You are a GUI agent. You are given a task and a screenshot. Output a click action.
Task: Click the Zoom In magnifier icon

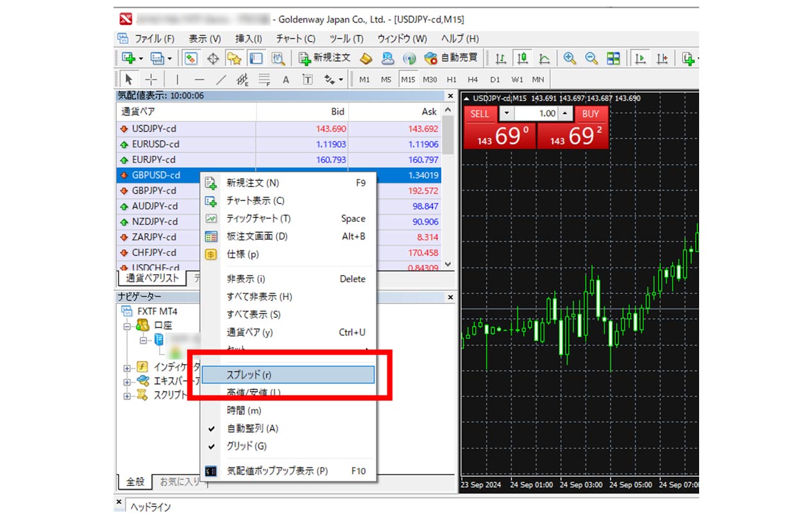[x=570, y=58]
